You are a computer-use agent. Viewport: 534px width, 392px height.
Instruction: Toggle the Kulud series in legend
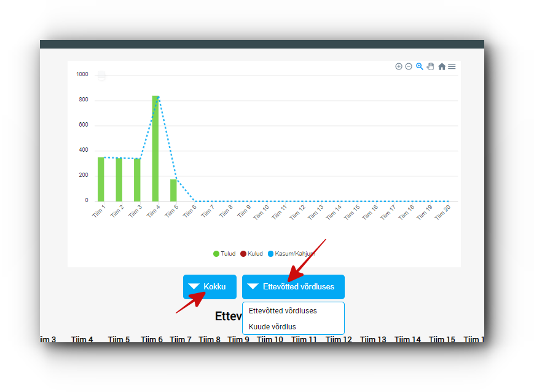tap(251, 254)
